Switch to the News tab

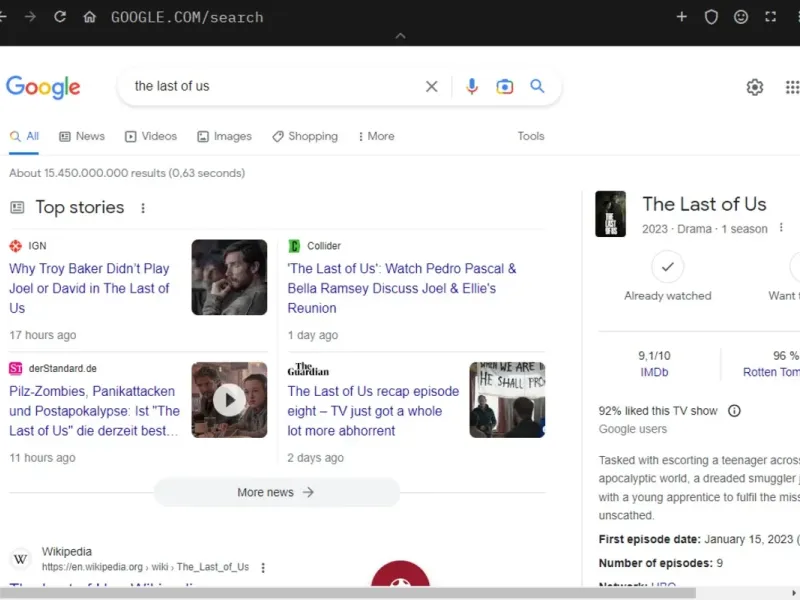coord(82,136)
